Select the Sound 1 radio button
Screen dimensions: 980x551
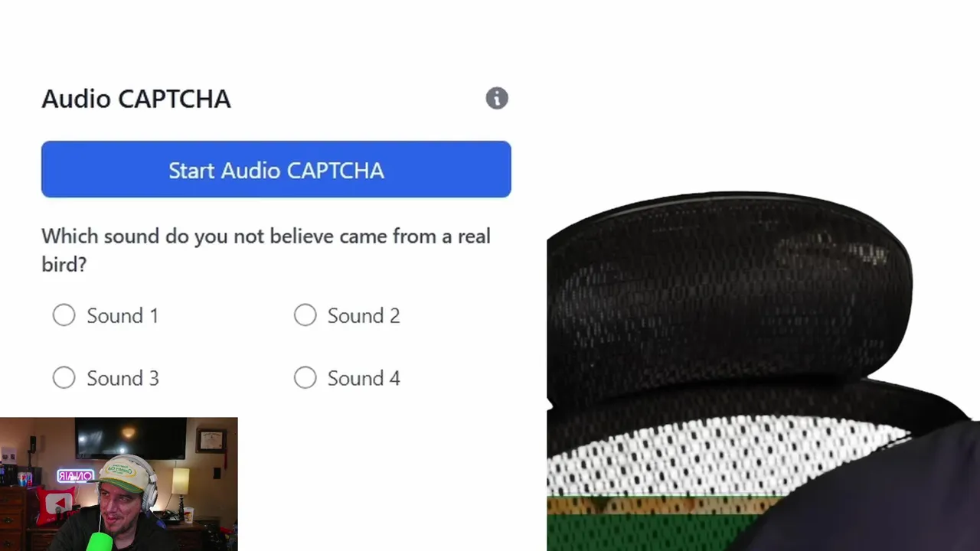click(x=64, y=315)
